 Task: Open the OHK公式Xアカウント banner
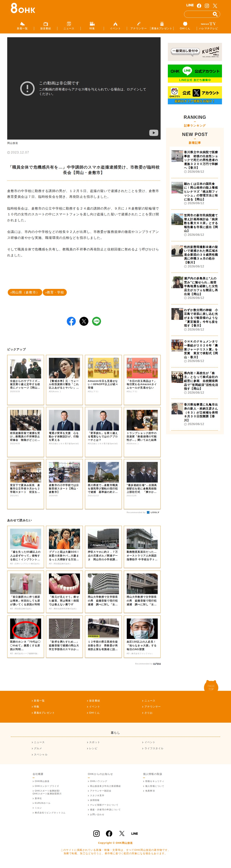point(195,95)
